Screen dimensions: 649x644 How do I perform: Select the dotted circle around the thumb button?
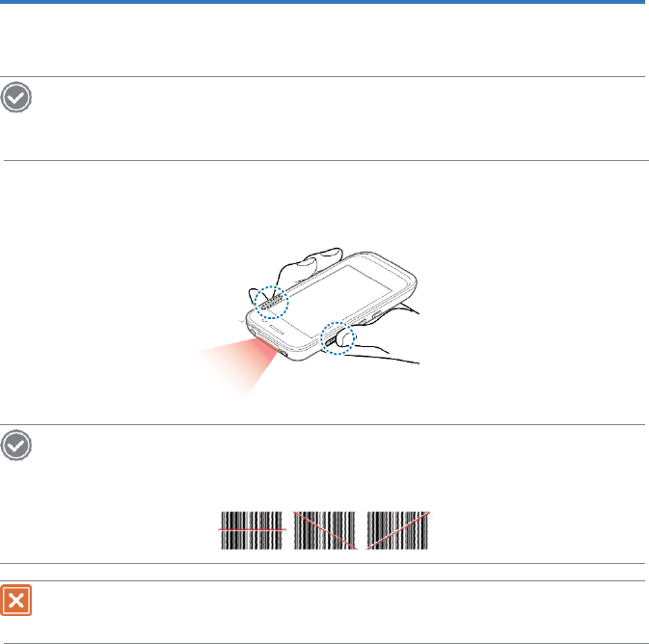click(338, 338)
